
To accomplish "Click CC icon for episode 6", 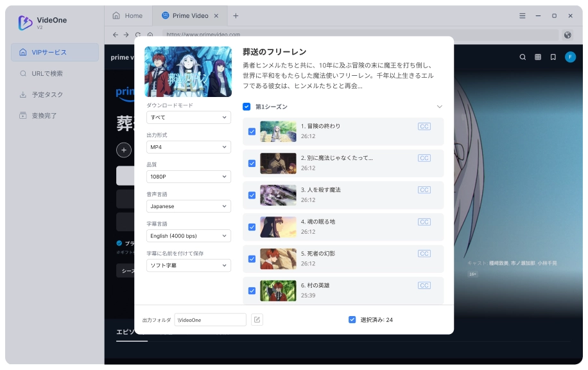I will (424, 286).
